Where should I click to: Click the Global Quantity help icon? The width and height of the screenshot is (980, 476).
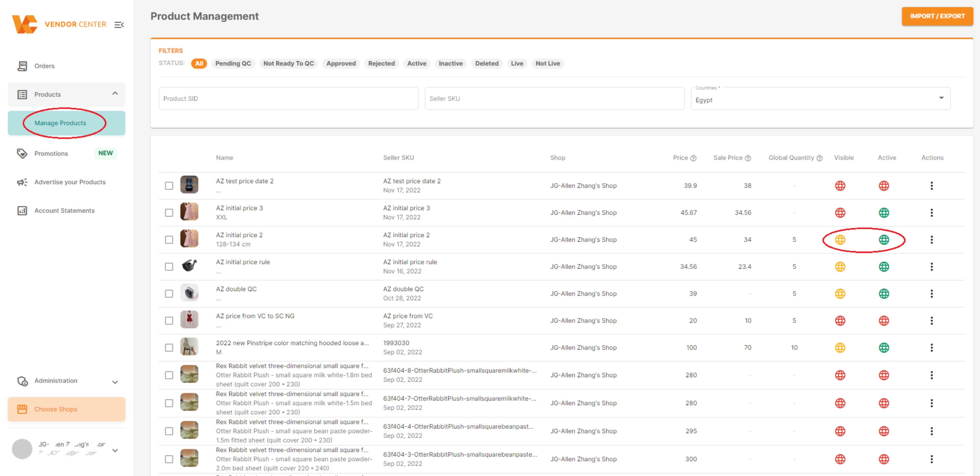pyautogui.click(x=819, y=158)
